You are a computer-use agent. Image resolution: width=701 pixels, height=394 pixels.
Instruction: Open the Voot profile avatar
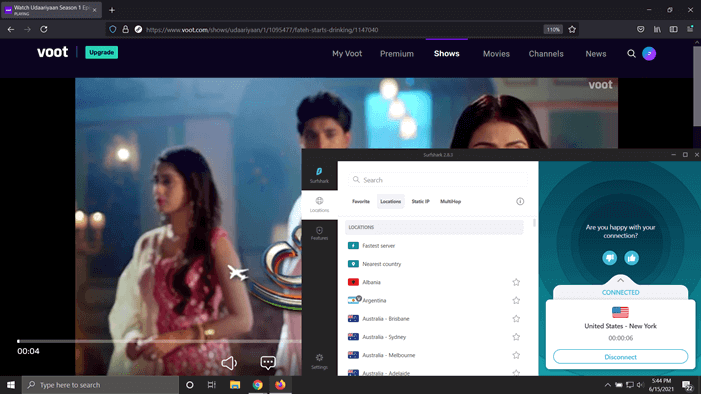tap(649, 54)
